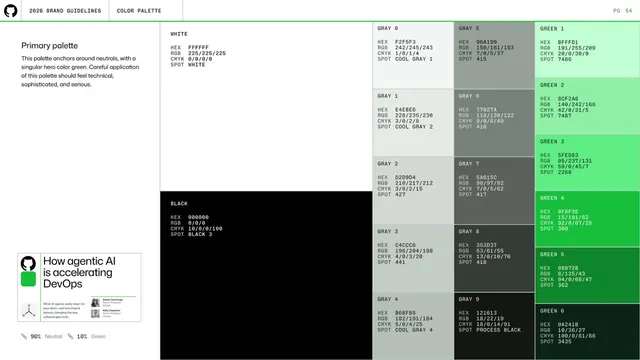Click Gray 8 RGB value 53/61/55

(x=490, y=251)
